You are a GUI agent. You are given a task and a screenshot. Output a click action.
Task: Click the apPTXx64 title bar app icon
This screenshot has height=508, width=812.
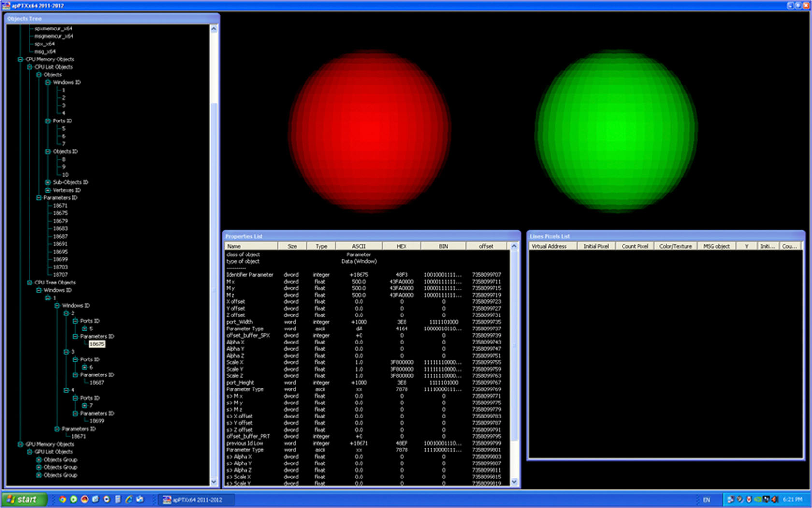click(6, 5)
